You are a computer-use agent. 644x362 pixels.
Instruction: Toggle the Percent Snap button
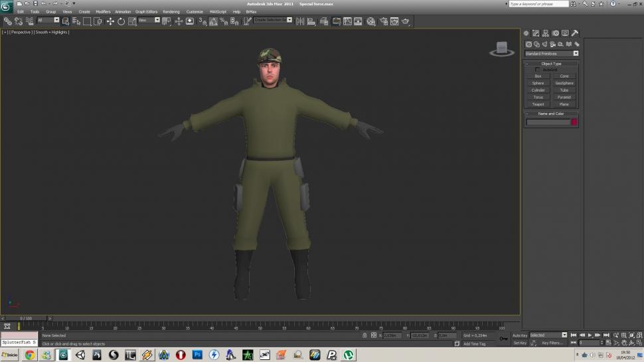coord(224,21)
